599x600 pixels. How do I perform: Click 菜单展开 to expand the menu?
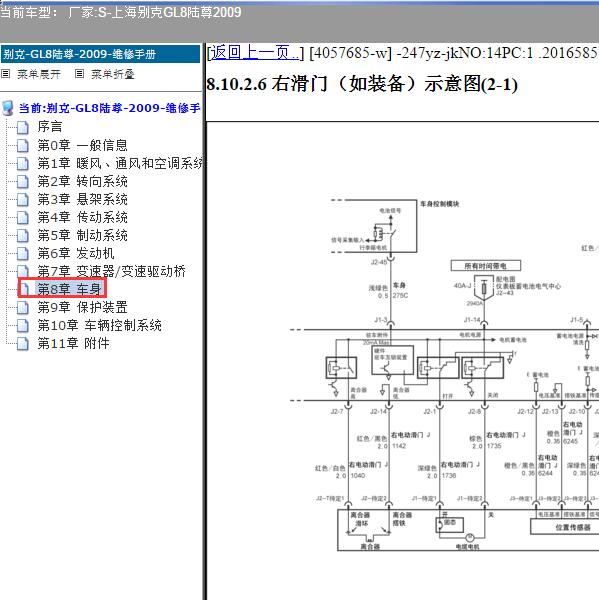(x=39, y=74)
